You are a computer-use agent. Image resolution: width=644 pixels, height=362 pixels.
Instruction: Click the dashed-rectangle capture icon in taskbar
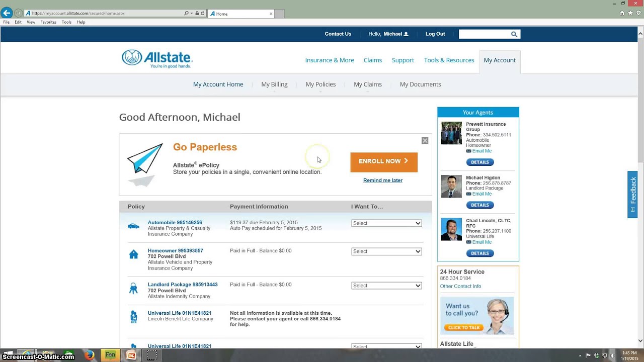coord(151,355)
